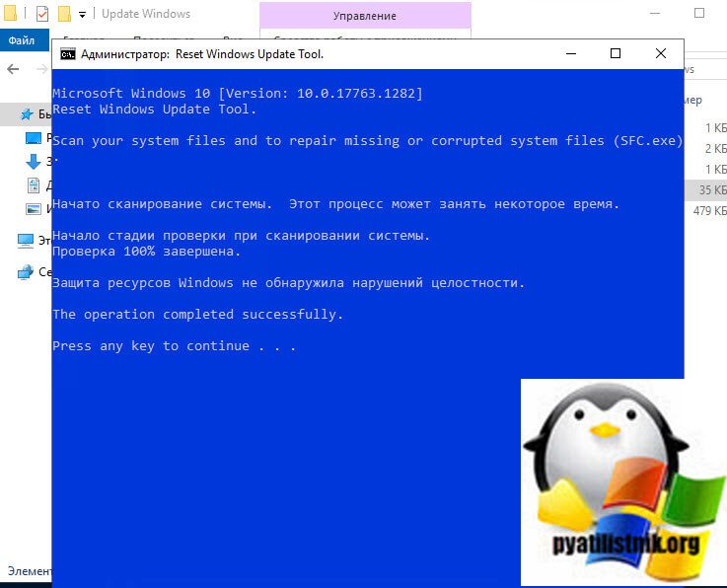The image size is (727, 588).
Task: Open the Documents icon in the sidebar
Action: point(34,185)
